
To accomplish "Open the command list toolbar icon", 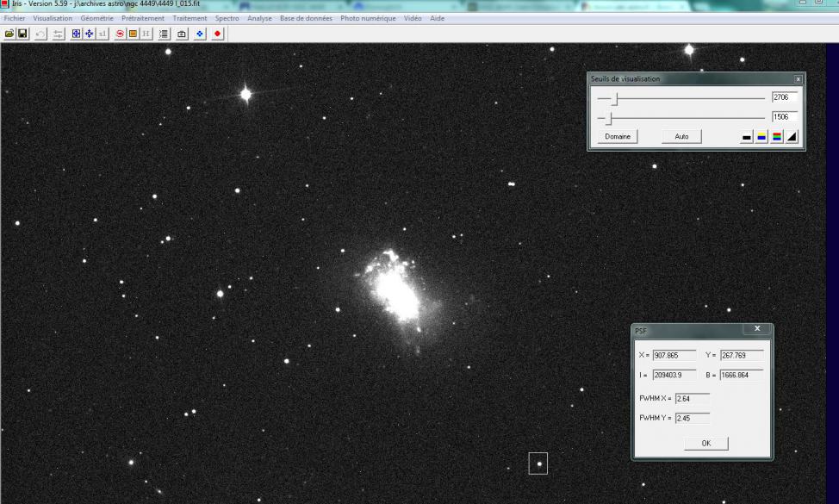I will (x=164, y=34).
